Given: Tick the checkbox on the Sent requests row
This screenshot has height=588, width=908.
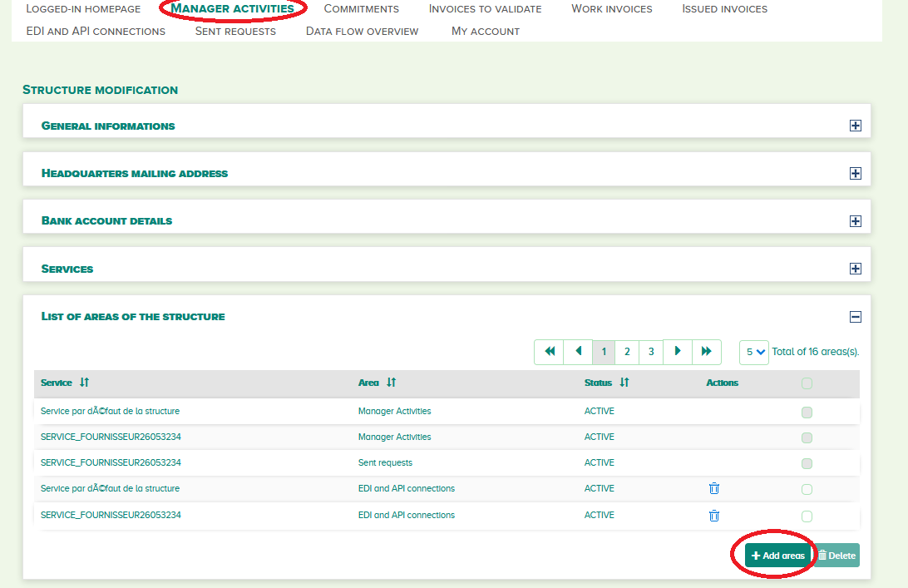Looking at the screenshot, I should click(806, 463).
